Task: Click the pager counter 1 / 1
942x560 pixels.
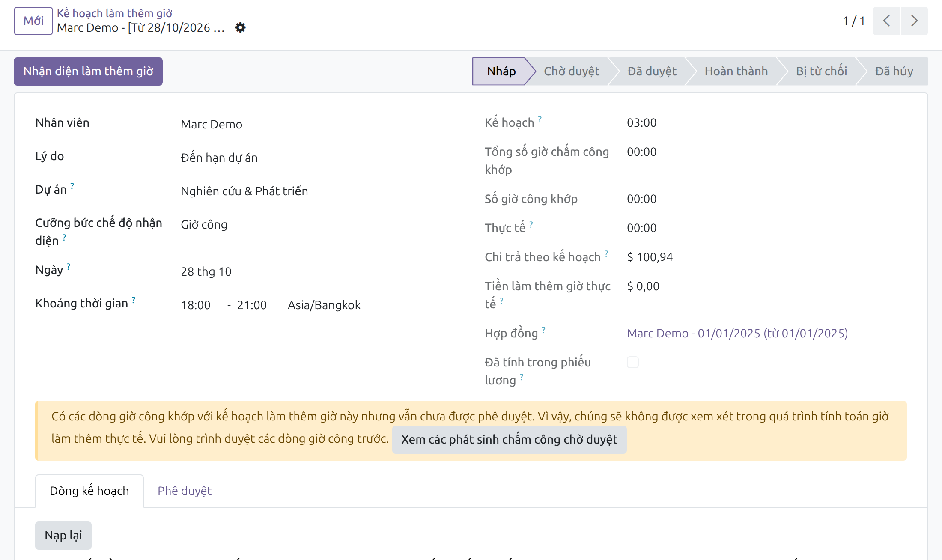Action: point(854,21)
